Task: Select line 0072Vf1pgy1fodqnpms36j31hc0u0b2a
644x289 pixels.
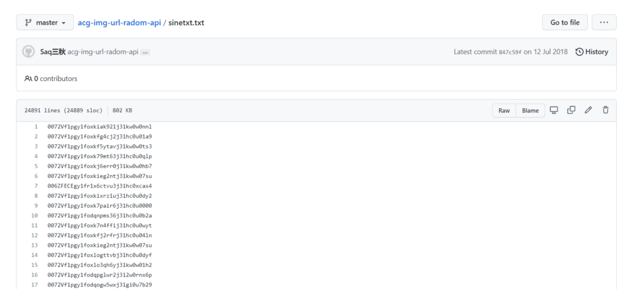Action: click(x=99, y=215)
